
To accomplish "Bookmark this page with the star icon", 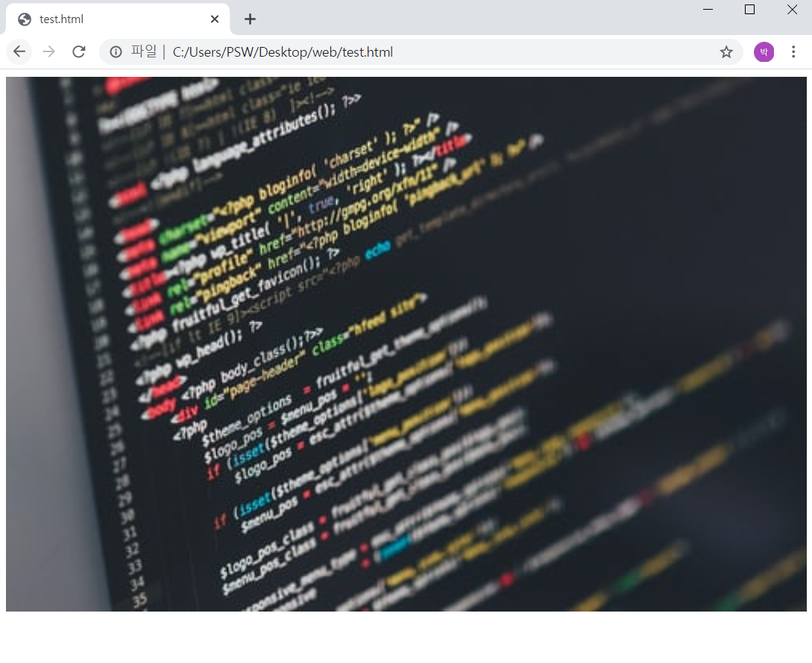I will [x=726, y=51].
